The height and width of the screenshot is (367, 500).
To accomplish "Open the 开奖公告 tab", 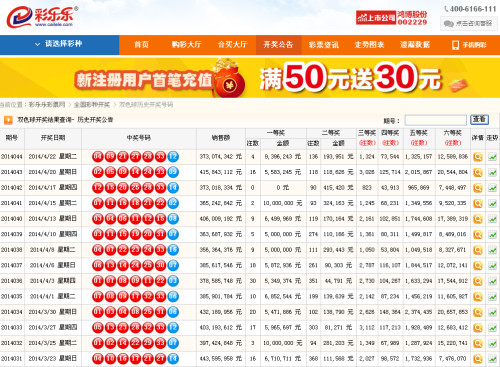I will [x=278, y=45].
